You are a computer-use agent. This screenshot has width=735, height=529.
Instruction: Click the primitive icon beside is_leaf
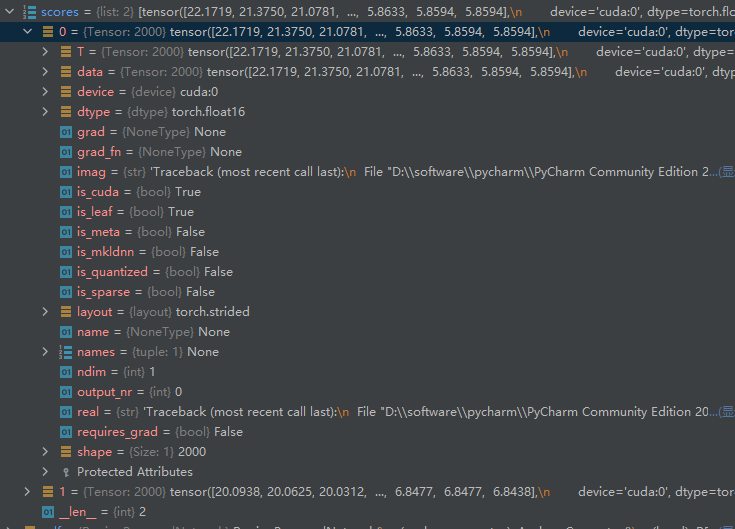pyautogui.click(x=66, y=212)
